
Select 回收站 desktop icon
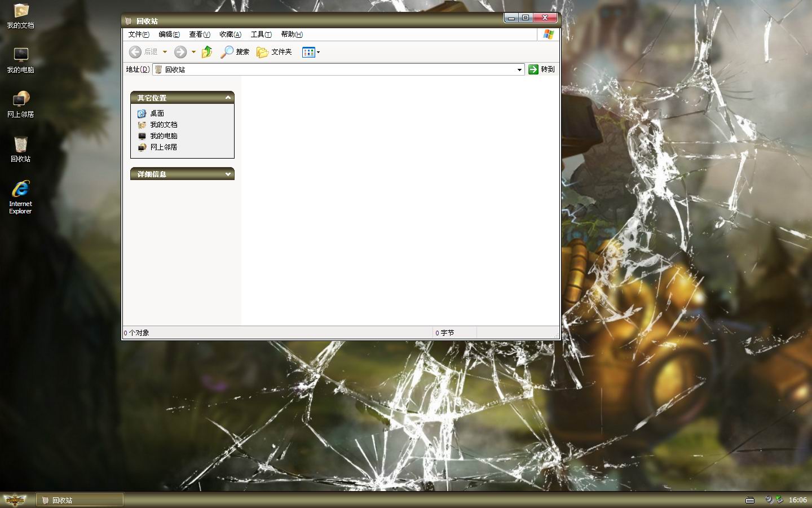(20, 149)
